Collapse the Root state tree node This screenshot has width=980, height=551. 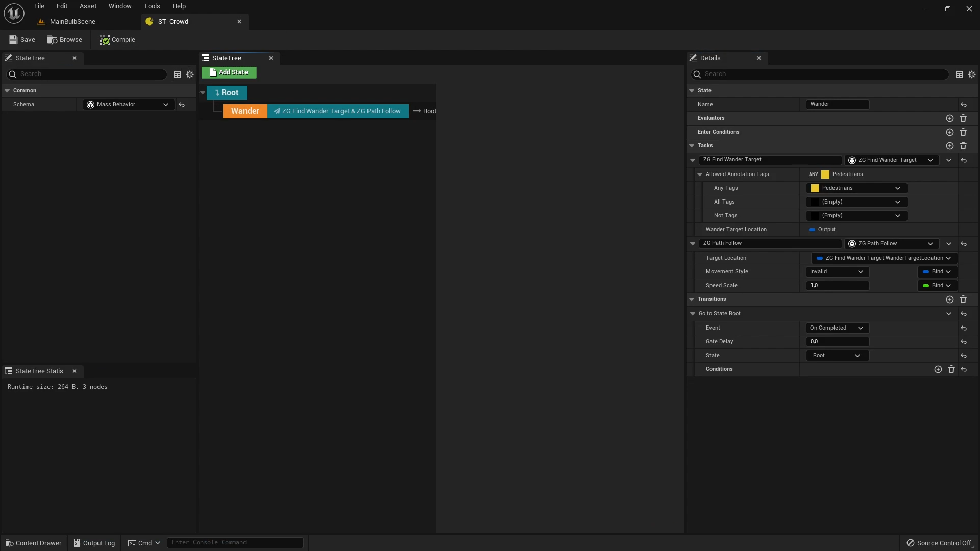click(203, 93)
